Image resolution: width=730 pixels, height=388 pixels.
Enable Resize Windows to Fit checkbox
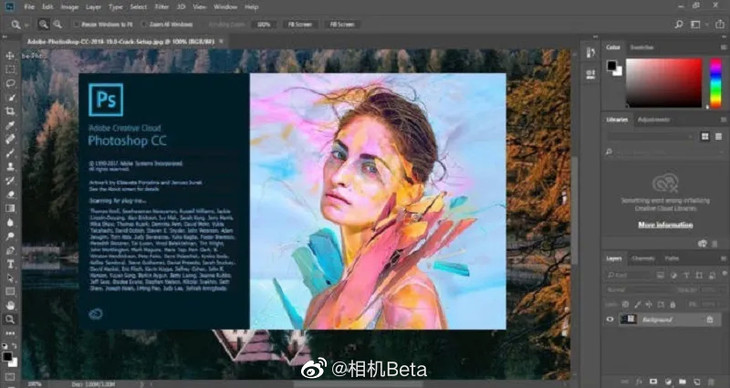(76, 24)
